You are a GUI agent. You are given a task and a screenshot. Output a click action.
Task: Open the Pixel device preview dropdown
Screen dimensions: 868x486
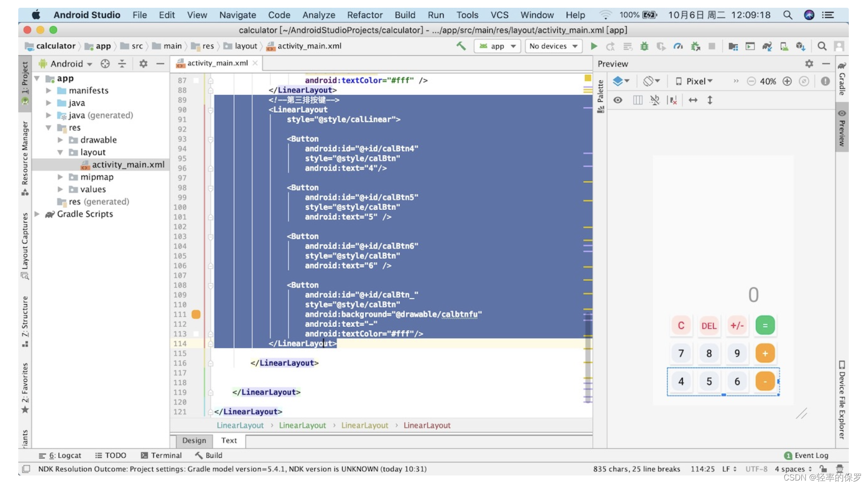coord(694,81)
